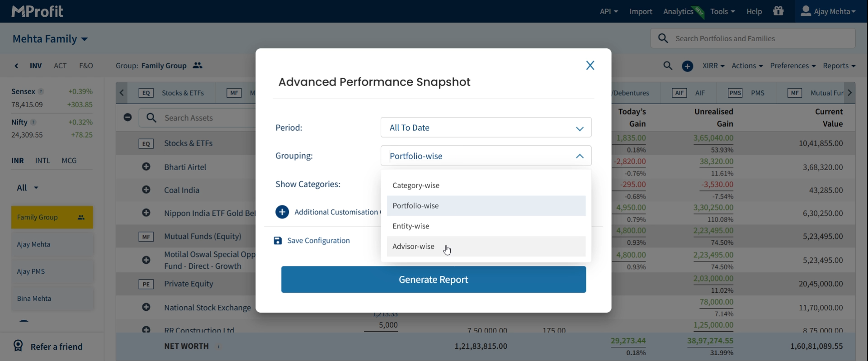This screenshot has width=868, height=361.
Task: Open the Actions dropdown
Action: coord(747,66)
